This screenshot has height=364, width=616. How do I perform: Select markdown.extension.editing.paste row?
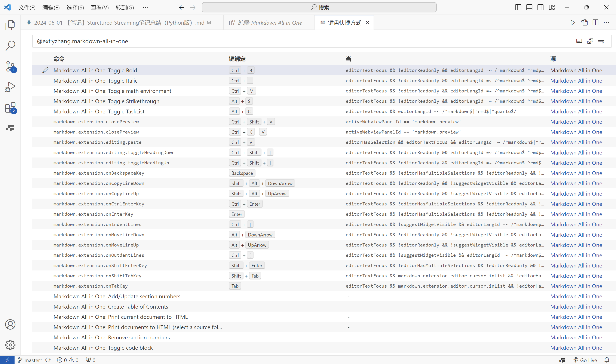click(324, 142)
